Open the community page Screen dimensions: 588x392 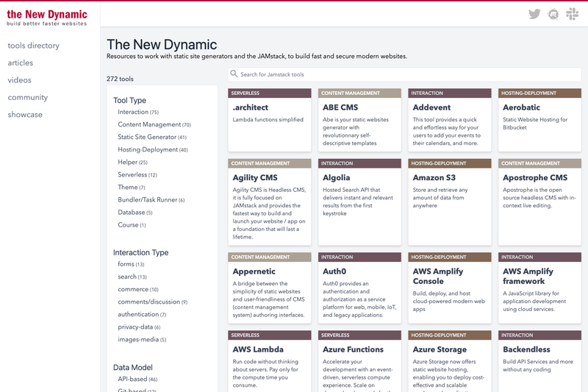(x=28, y=97)
